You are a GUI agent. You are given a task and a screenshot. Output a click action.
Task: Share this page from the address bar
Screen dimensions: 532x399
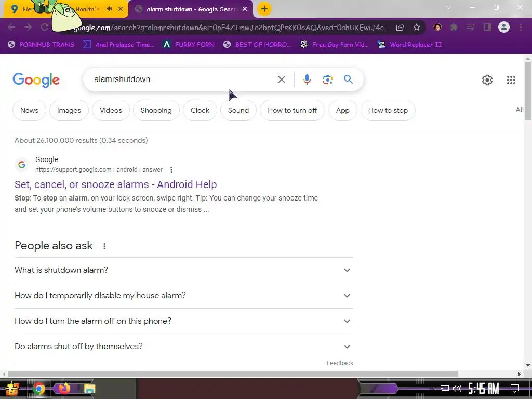point(400,27)
